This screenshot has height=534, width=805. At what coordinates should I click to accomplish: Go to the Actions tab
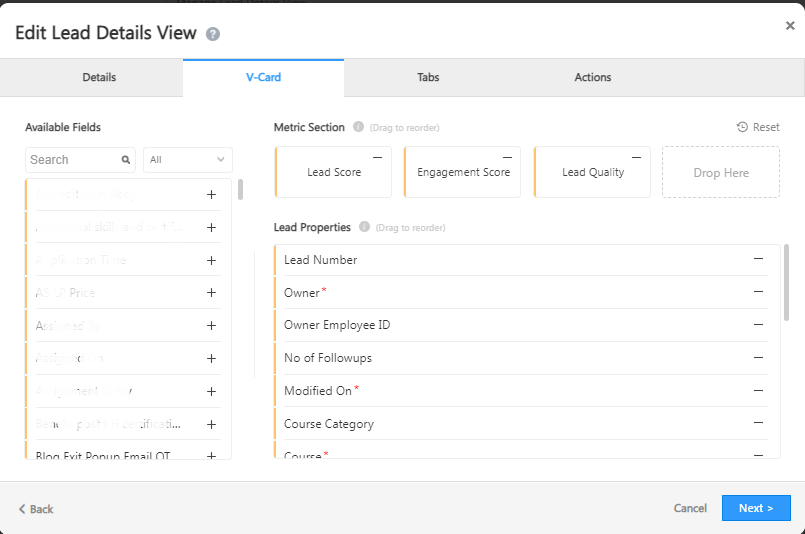pyautogui.click(x=593, y=77)
